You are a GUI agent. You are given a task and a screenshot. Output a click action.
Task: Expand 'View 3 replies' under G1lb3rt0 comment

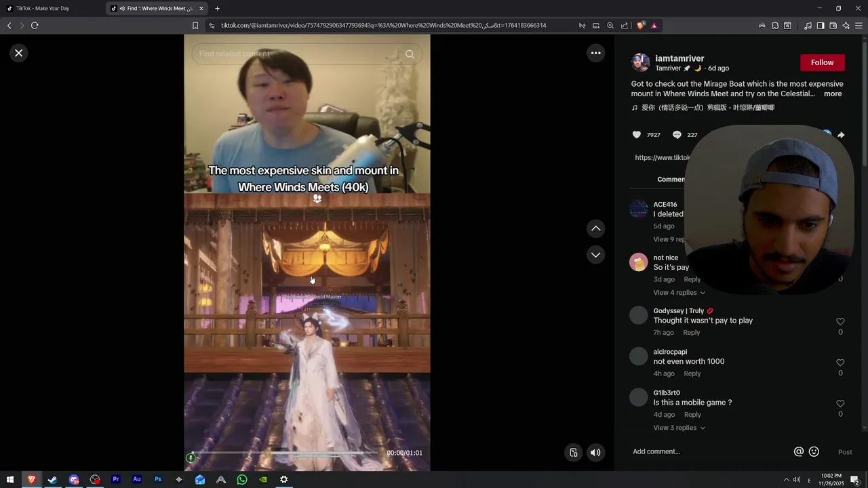click(679, 428)
